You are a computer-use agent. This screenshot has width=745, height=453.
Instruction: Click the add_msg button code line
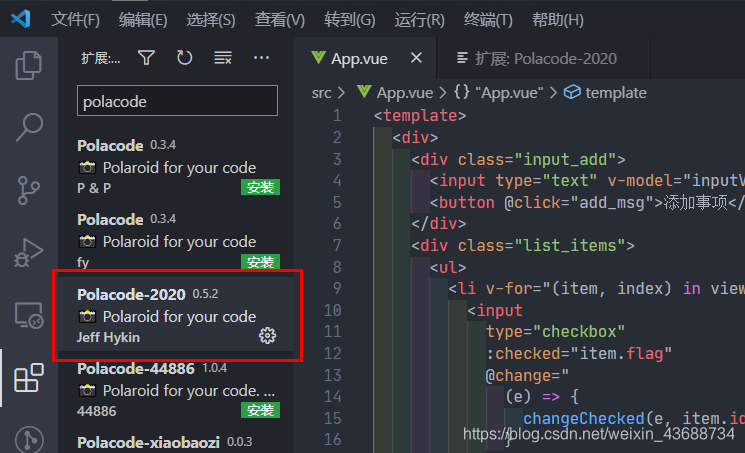(587, 202)
